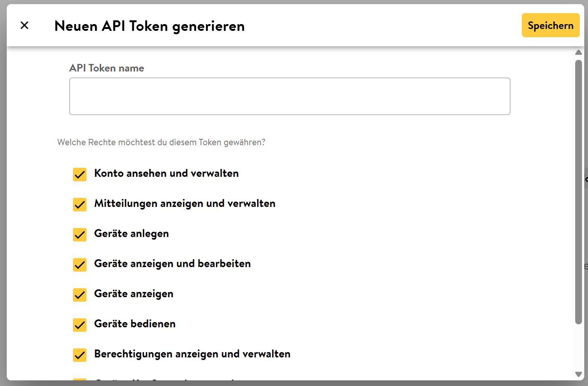Screen dimensions: 588x386
Task: Click the Speichern button
Action: tap(550, 25)
